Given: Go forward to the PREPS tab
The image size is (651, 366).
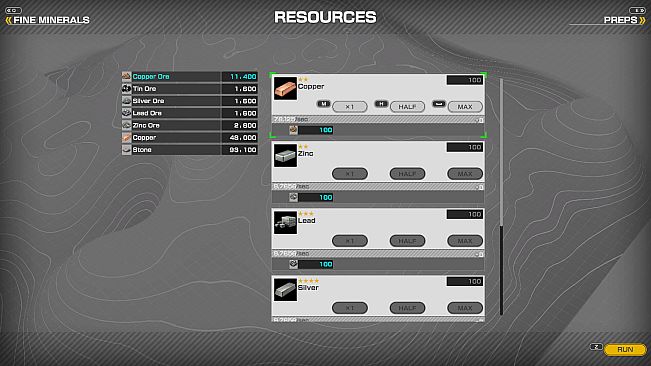Looking at the screenshot, I should [x=624, y=20].
